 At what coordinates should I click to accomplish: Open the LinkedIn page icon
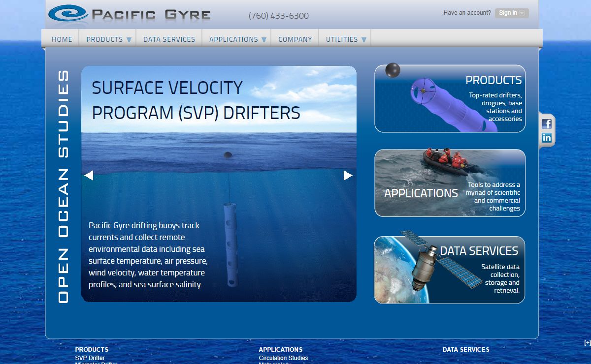[547, 138]
